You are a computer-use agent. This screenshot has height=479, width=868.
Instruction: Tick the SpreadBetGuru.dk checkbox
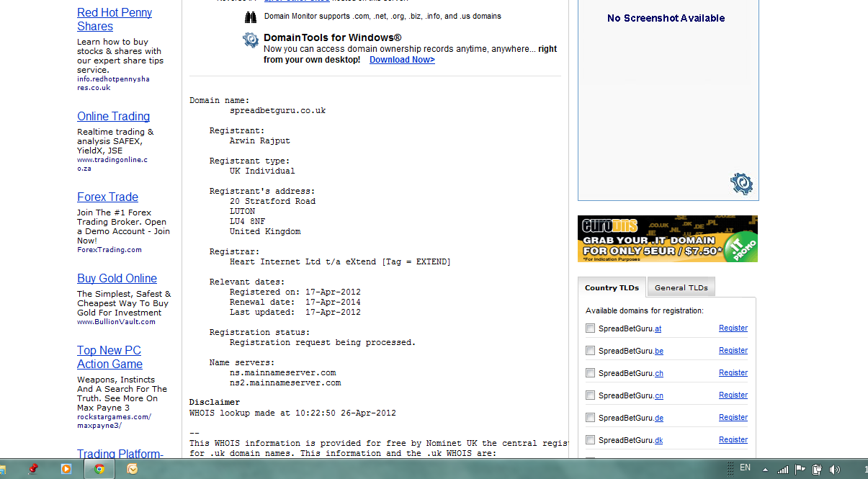(x=591, y=440)
